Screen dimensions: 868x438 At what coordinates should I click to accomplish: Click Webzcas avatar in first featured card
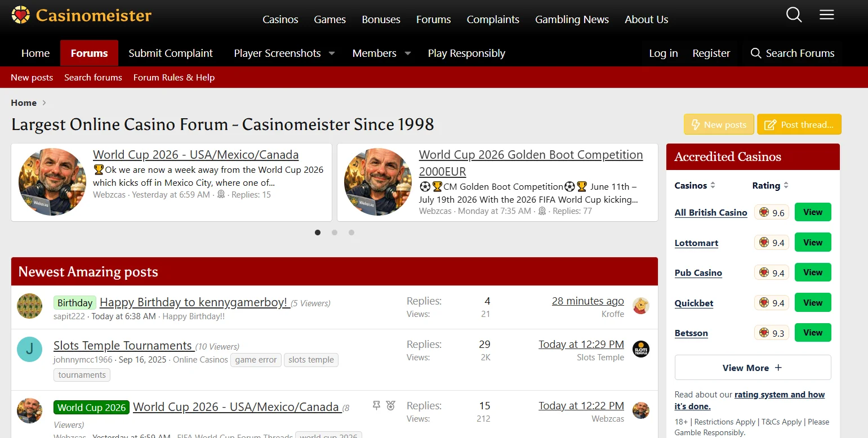tap(52, 182)
